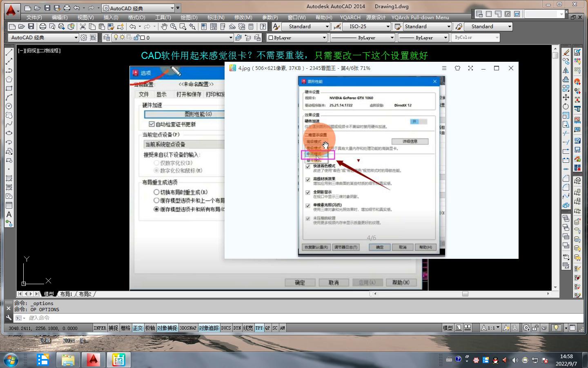Image resolution: width=588 pixels, height=368 pixels.
Task: Expand the ISO-25 dimension style dropdown
Action: point(388,27)
